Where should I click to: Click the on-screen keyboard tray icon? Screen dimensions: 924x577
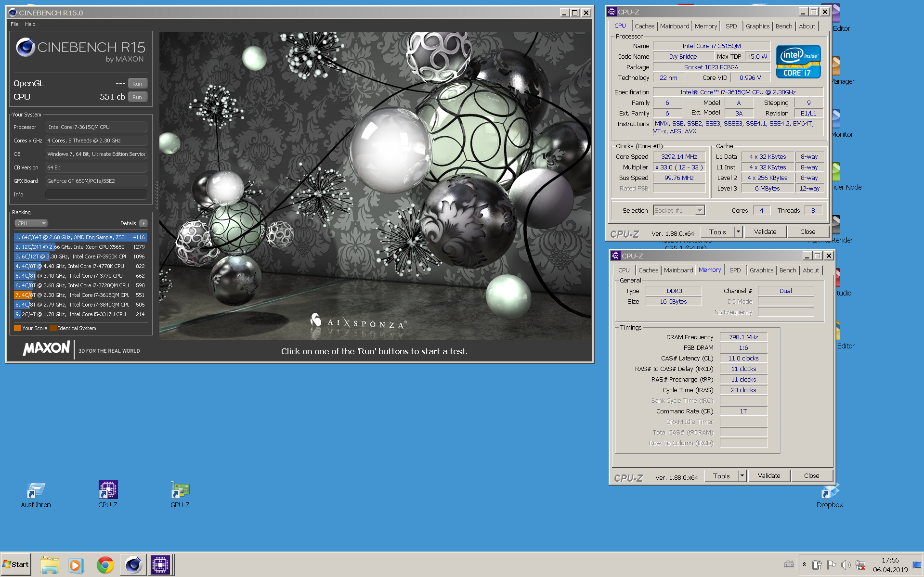point(789,564)
